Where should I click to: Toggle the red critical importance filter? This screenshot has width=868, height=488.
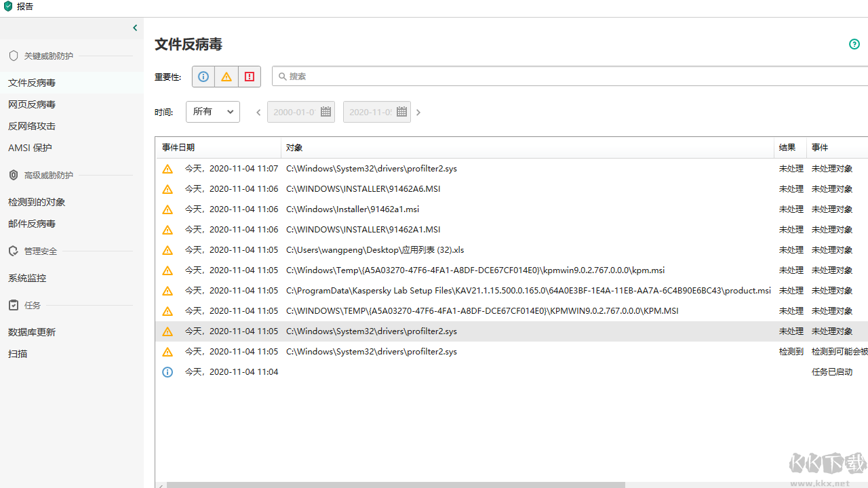tap(250, 77)
